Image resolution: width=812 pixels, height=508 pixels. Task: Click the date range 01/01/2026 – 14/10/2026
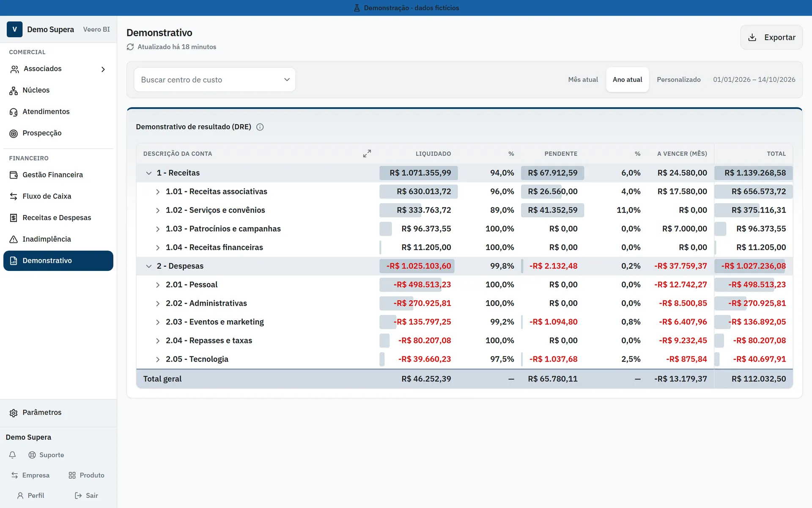point(754,80)
